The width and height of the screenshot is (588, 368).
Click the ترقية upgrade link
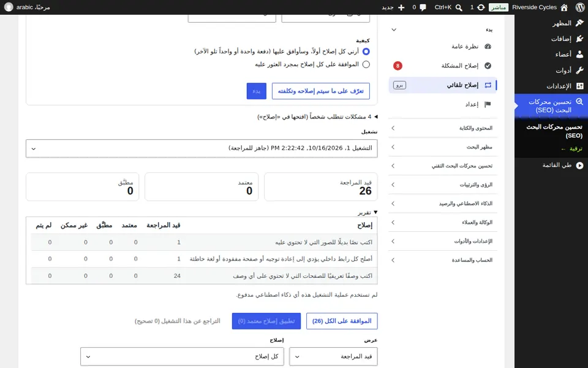572,148
